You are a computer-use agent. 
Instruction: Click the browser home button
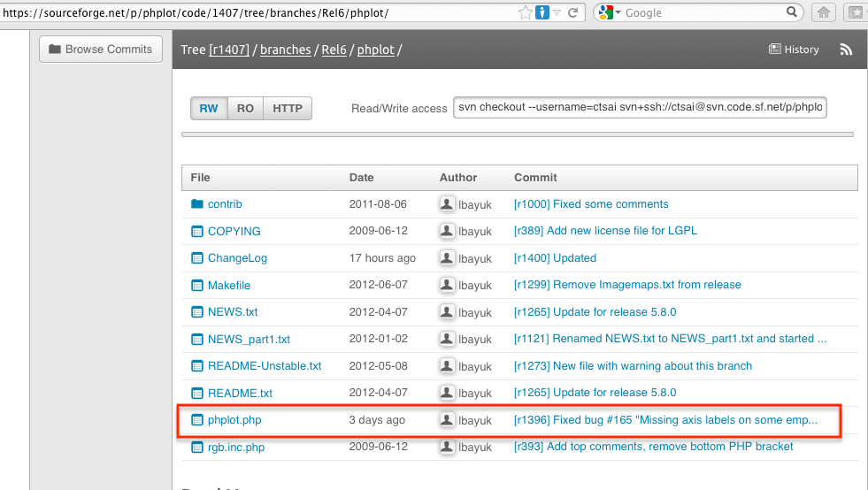[x=824, y=12]
